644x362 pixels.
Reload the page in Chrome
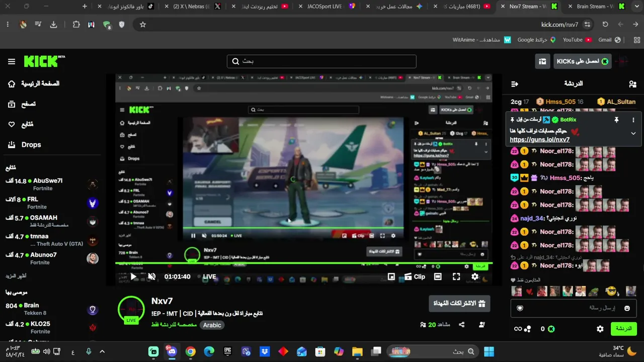click(605, 24)
